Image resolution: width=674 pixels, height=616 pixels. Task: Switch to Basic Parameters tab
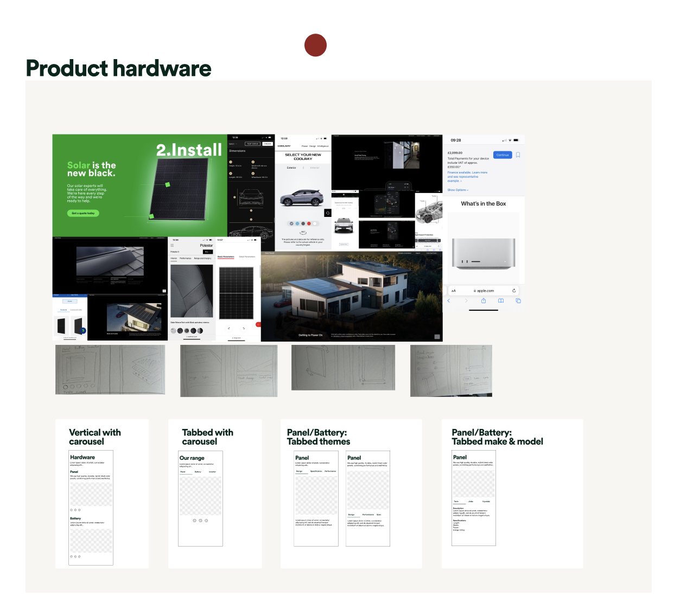(226, 256)
